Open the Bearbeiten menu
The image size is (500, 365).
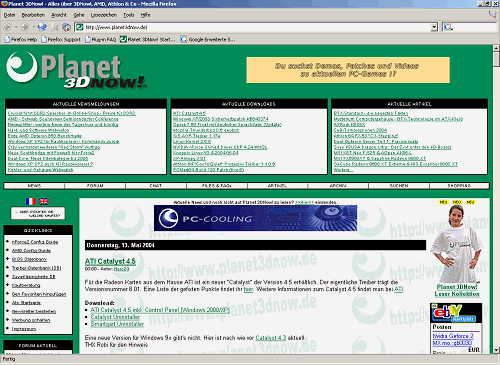tap(33, 15)
